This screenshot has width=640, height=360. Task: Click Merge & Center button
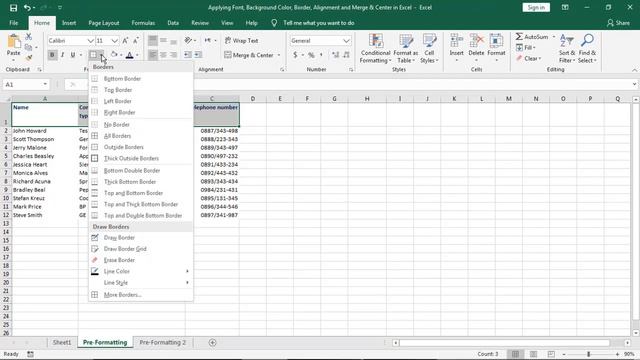249,55
